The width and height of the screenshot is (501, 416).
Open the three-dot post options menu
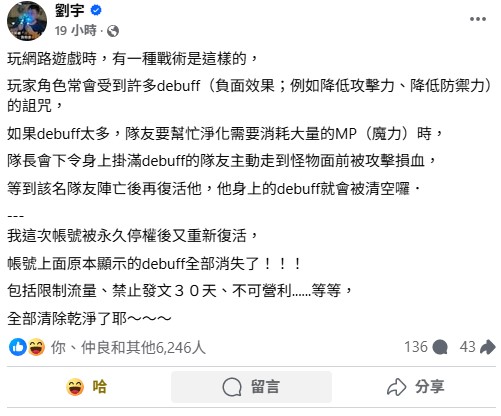coord(478,19)
